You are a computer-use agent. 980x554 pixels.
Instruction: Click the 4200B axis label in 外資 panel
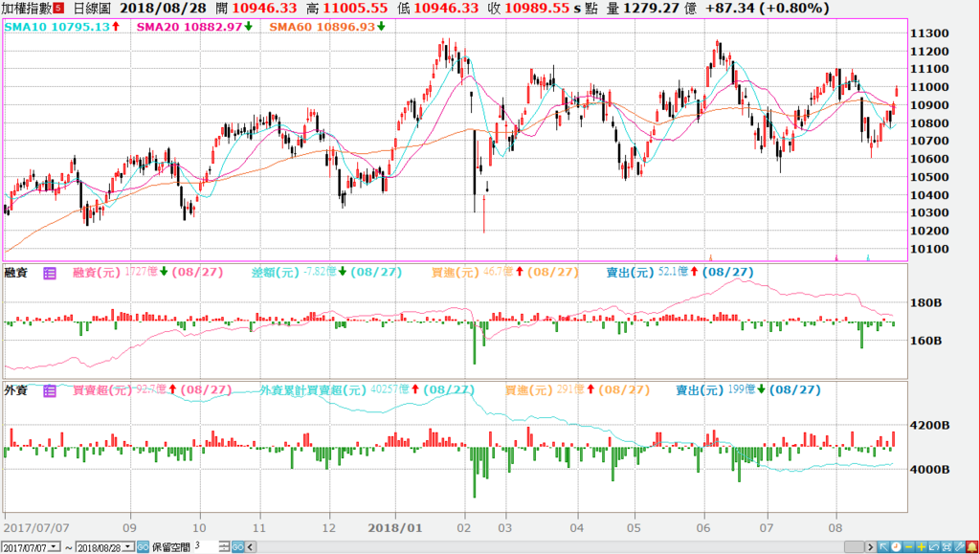[x=930, y=426]
